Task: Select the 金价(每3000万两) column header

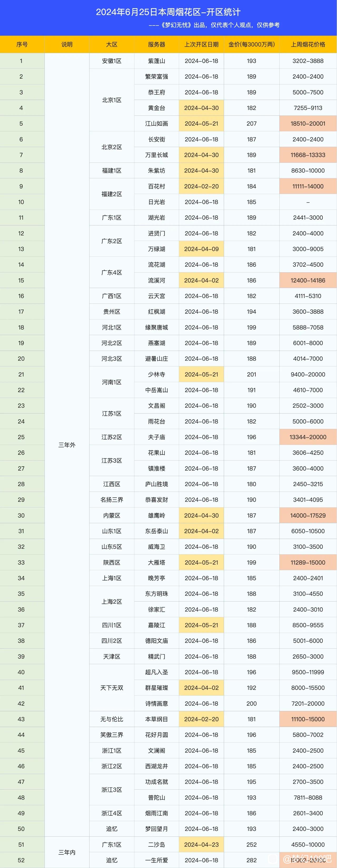Action: click(x=252, y=44)
